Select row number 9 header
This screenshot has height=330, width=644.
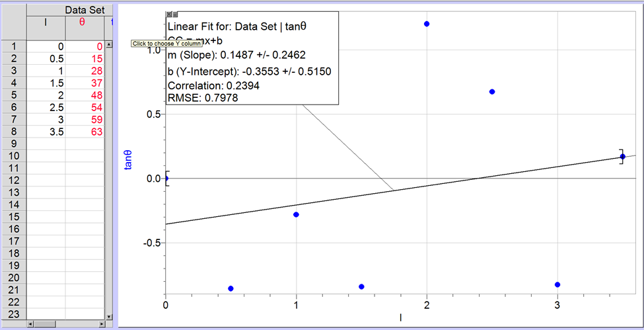(x=14, y=144)
